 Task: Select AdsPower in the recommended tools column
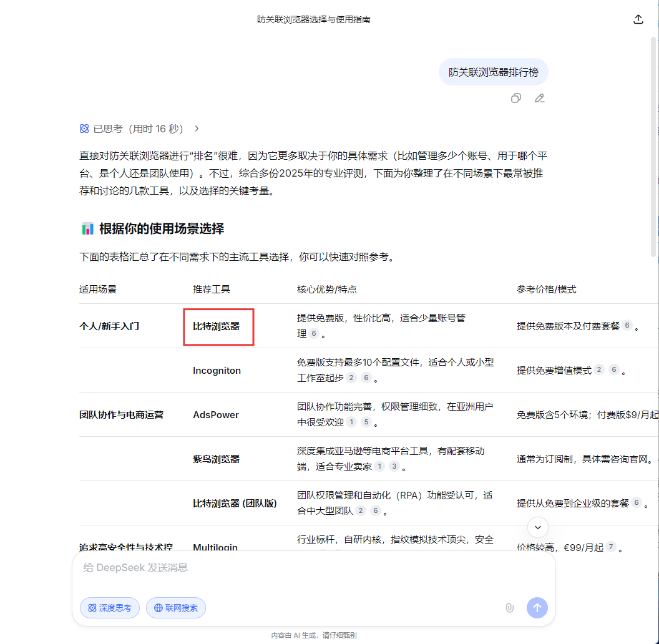coord(216,414)
